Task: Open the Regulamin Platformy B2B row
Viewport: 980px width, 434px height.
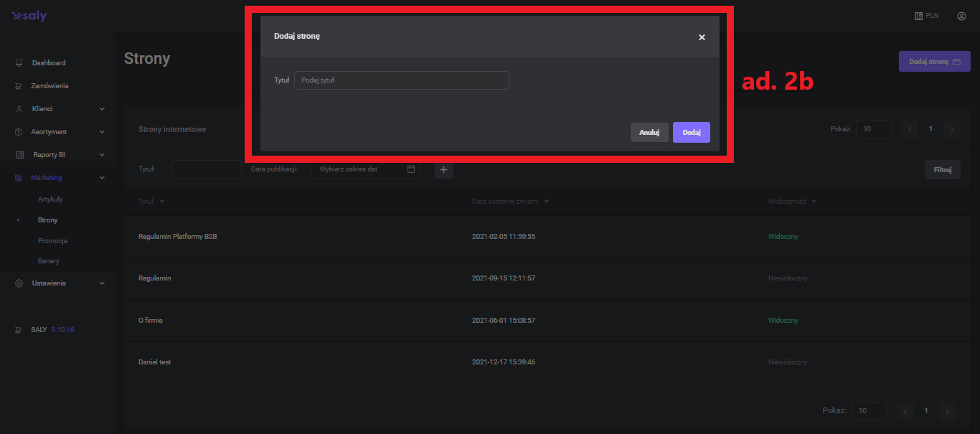Action: tap(177, 237)
